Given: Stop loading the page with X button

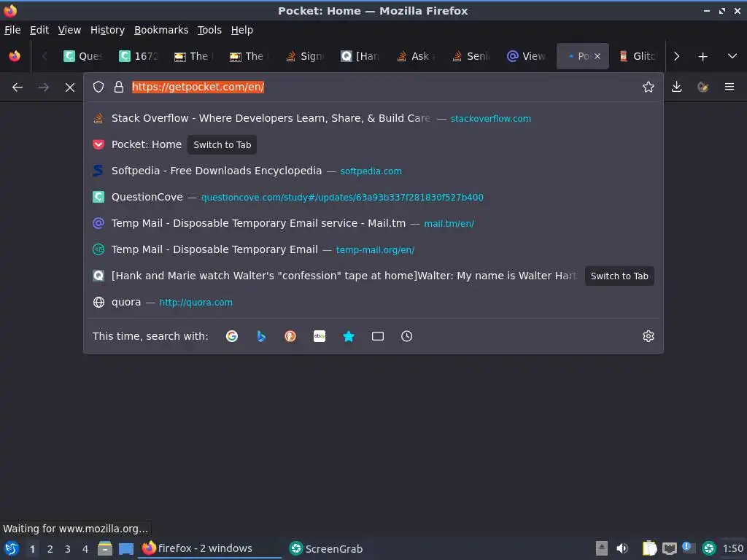Looking at the screenshot, I should pyautogui.click(x=70, y=87).
